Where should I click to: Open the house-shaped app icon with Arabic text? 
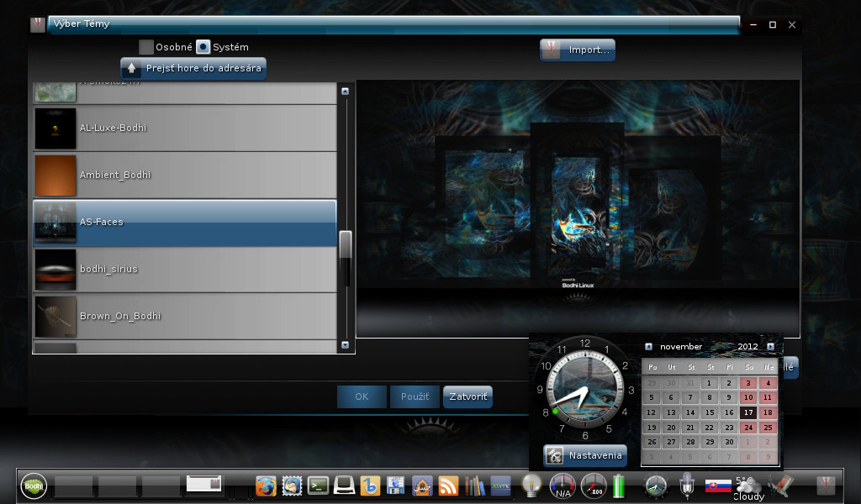point(422,486)
